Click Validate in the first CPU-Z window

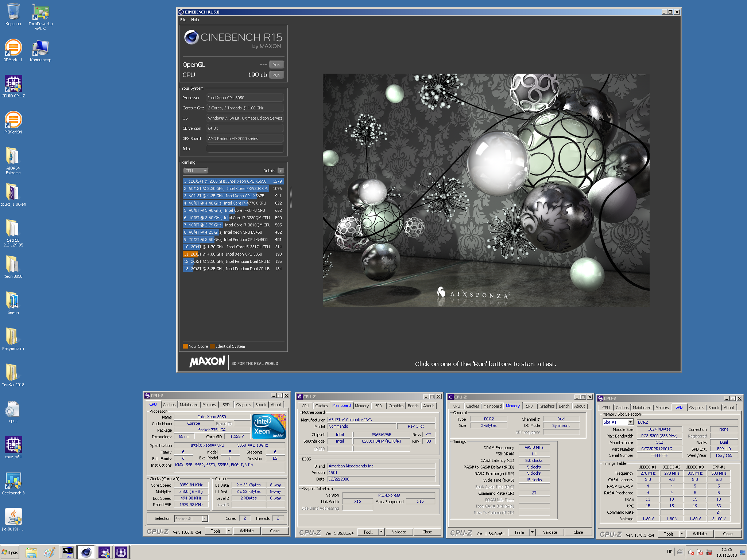(247, 531)
